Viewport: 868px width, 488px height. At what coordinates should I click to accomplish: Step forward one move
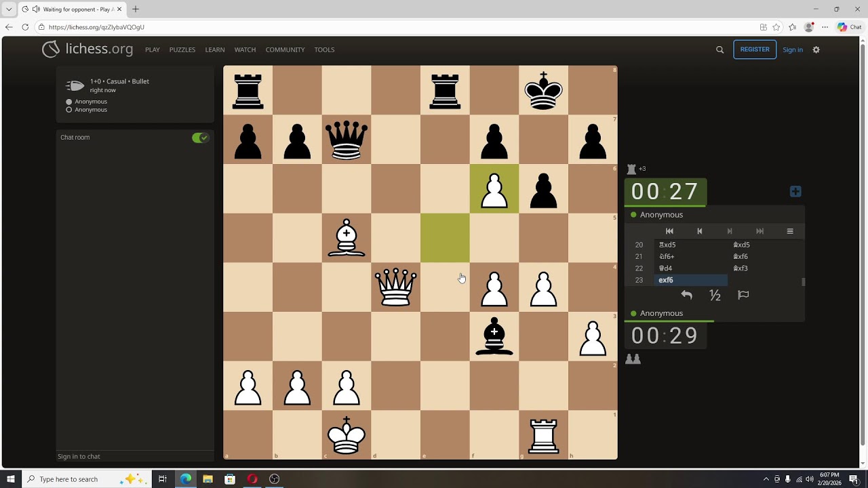click(730, 231)
